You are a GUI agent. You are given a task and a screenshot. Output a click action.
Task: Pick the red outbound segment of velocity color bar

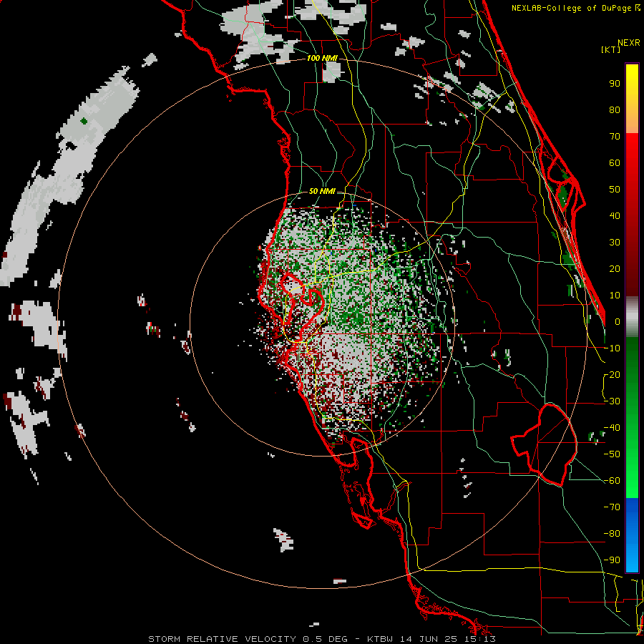coord(632,215)
